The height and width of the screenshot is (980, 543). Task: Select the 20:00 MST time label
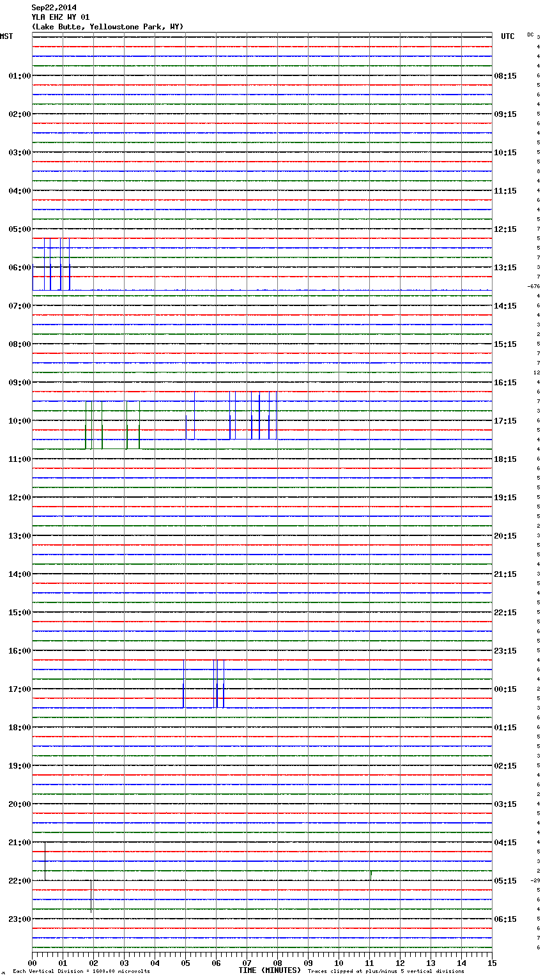pyautogui.click(x=20, y=804)
